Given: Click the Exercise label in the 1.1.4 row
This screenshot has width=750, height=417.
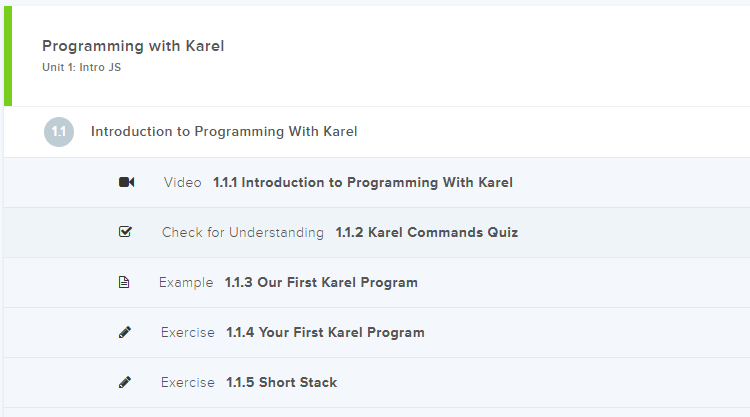Looking at the screenshot, I should (x=187, y=332).
